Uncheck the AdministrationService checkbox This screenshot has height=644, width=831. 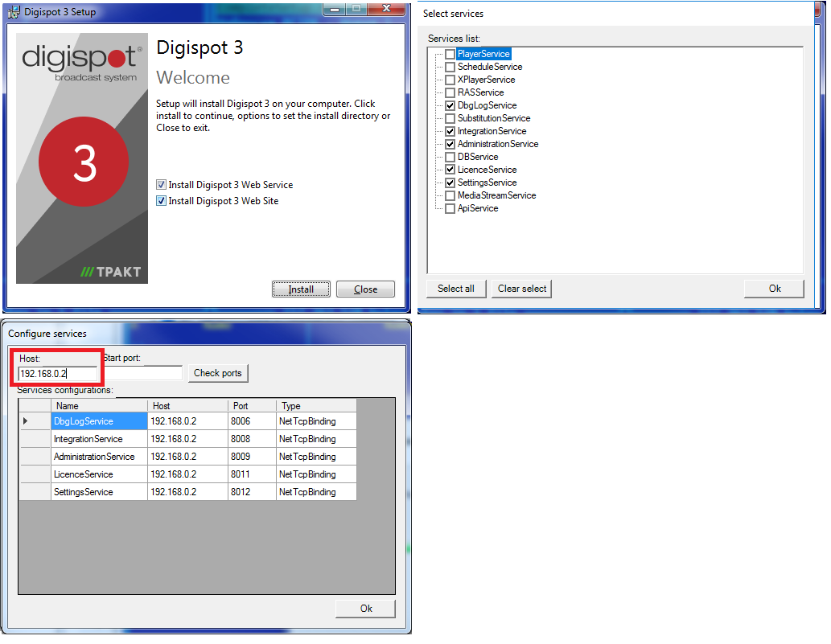[x=450, y=144]
